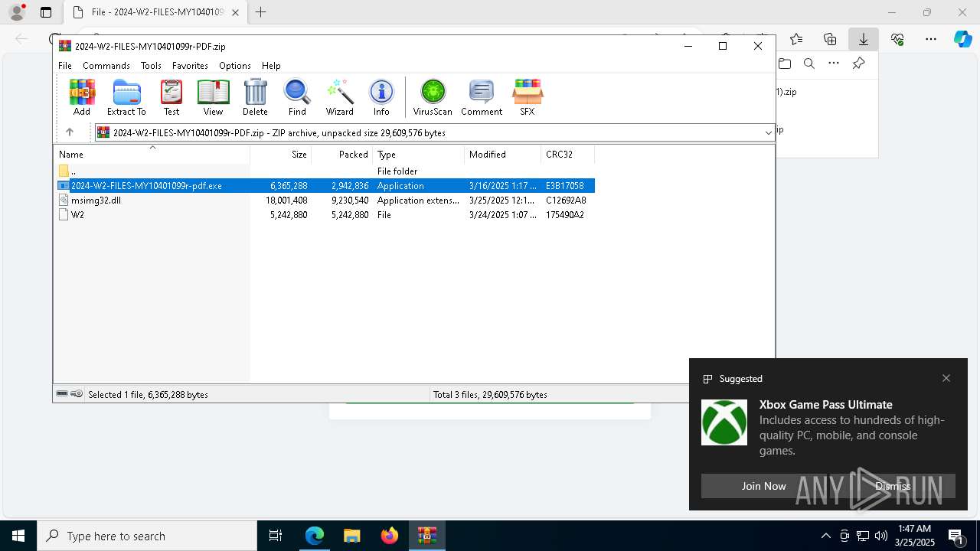
Task: Sort by the Packed column header
Action: [341, 155]
